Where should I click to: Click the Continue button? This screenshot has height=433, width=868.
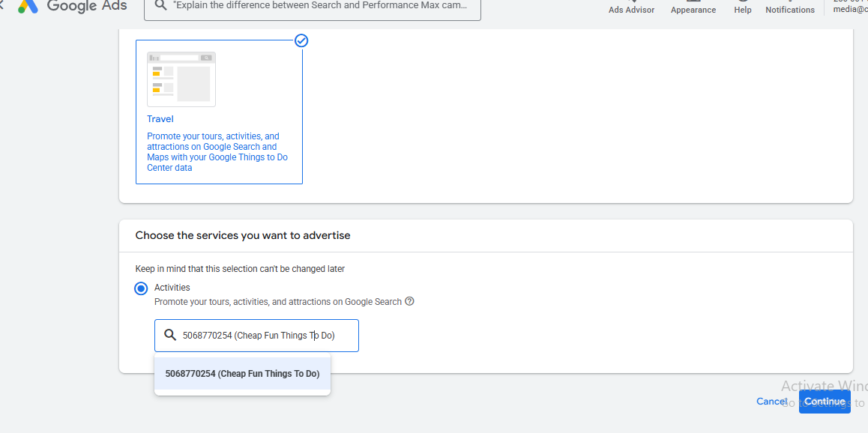tap(825, 402)
